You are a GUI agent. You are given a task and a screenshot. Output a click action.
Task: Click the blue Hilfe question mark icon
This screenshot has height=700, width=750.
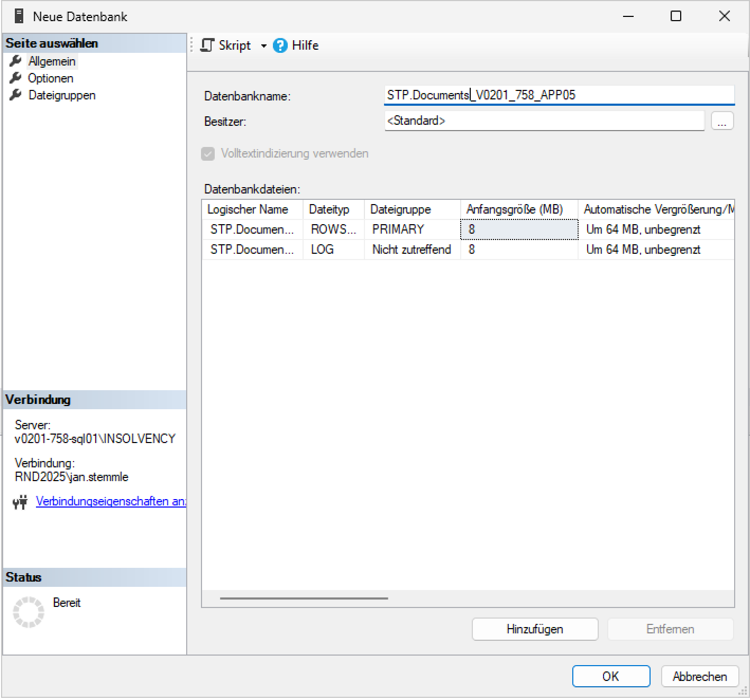coord(280,45)
